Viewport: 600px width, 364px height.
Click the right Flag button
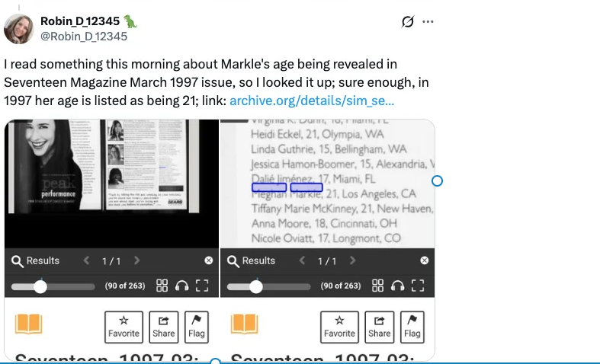coord(412,325)
